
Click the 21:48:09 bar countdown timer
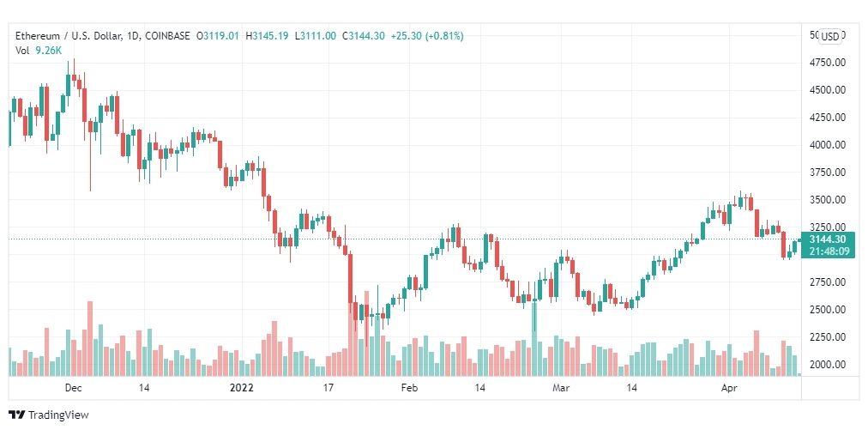coord(827,251)
